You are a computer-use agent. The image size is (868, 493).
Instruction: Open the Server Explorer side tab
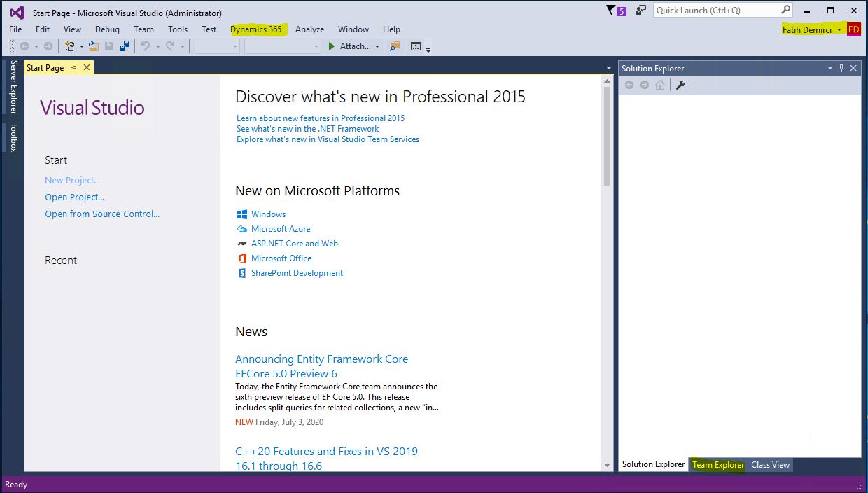pos(13,87)
